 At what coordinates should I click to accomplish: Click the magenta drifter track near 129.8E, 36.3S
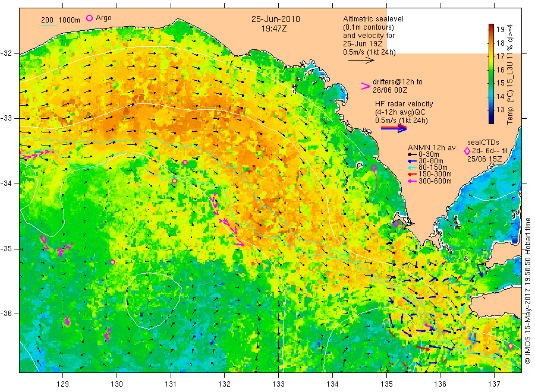108,335
